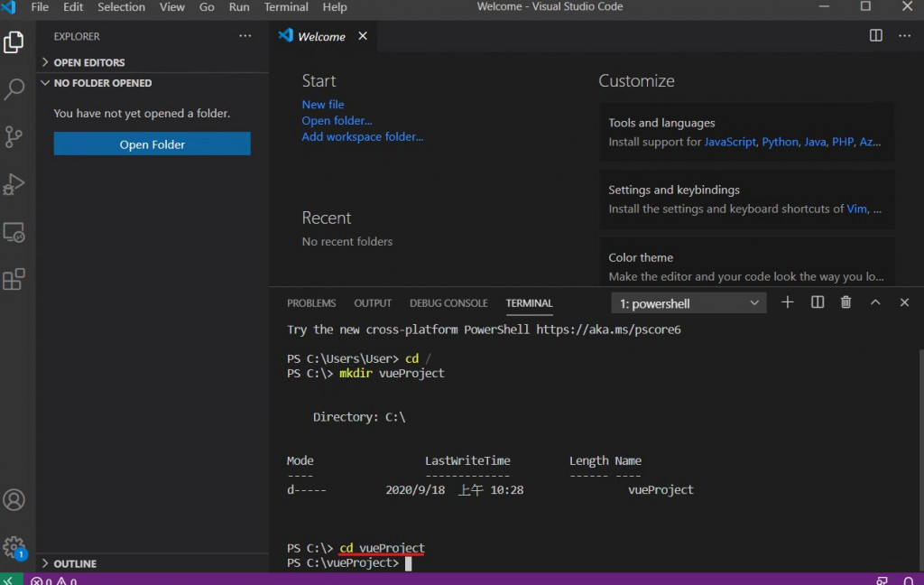
Task: Close the Welcome tab
Action: pyautogui.click(x=363, y=36)
